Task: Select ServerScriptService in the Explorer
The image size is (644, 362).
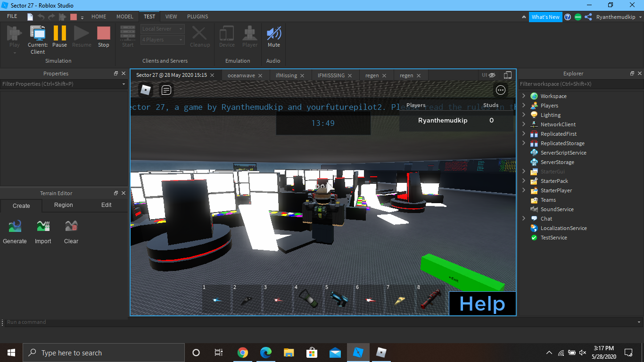Action: pos(563,153)
